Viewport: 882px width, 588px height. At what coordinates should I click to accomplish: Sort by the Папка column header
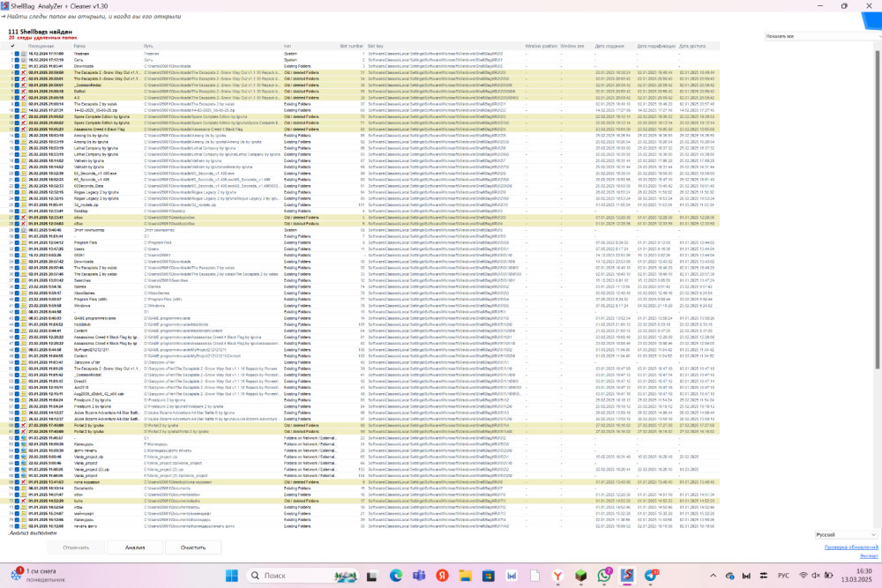[x=79, y=46]
